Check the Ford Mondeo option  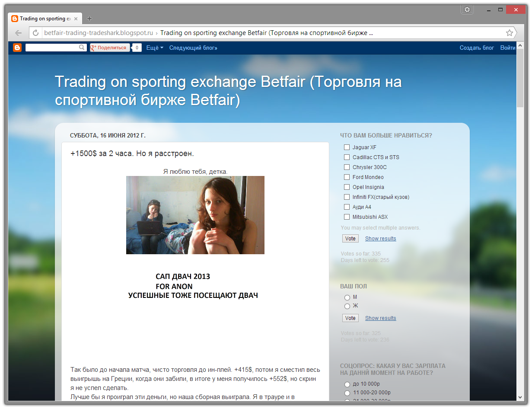point(347,177)
